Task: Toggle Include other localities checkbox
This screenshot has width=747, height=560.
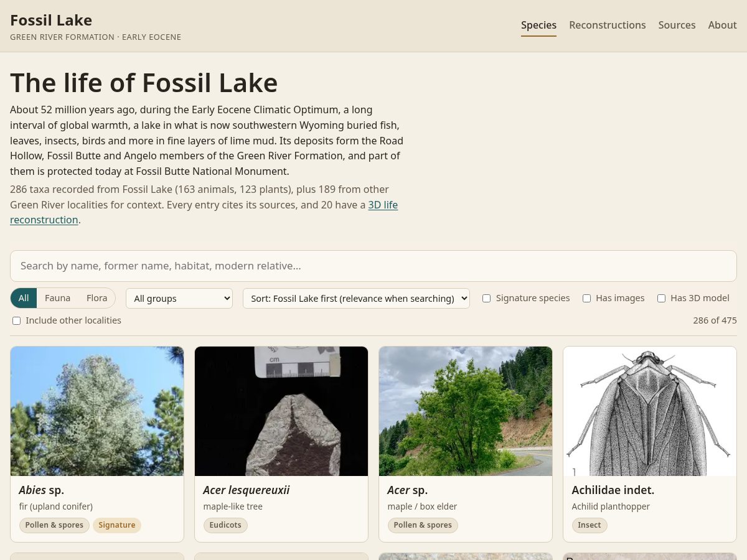Action: [16, 320]
